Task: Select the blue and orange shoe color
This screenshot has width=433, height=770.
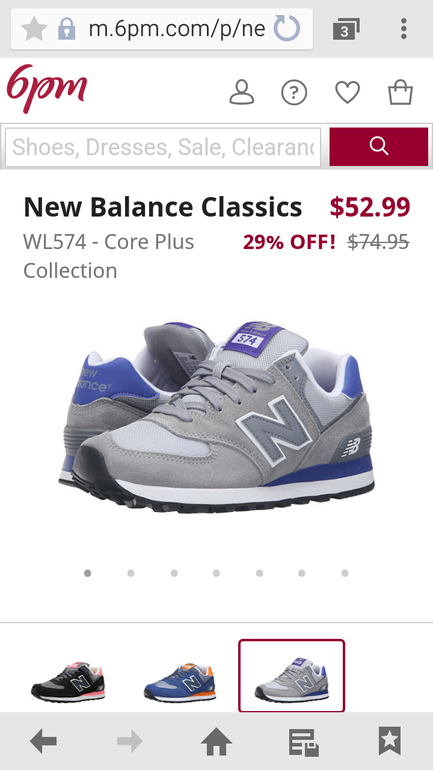Action: tap(180, 682)
